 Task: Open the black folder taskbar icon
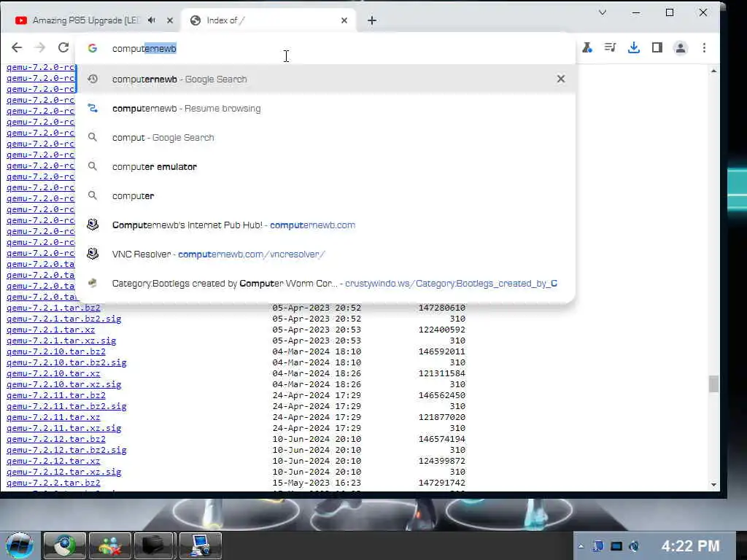coord(155,545)
